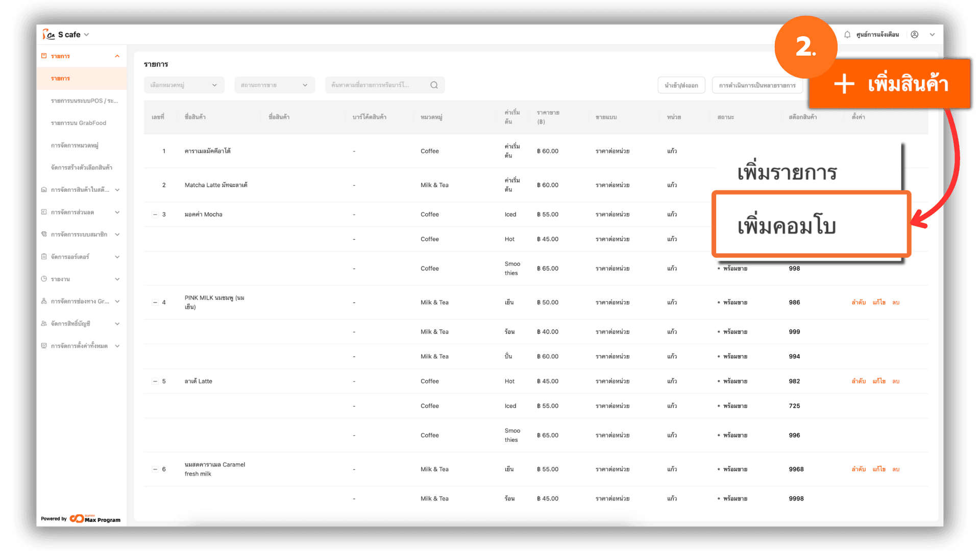Click the นำเข้า/ส่งออก button
This screenshot has height=551, width=980.
(681, 85)
